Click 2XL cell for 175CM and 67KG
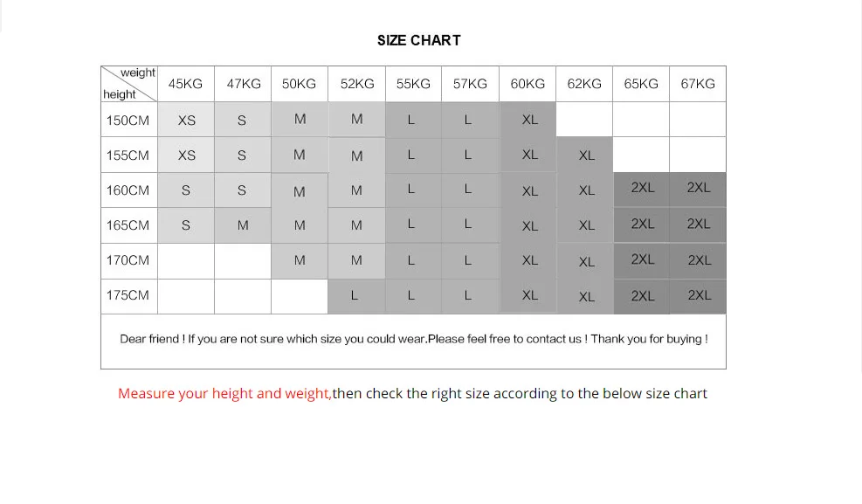The image size is (862, 504). (x=699, y=295)
